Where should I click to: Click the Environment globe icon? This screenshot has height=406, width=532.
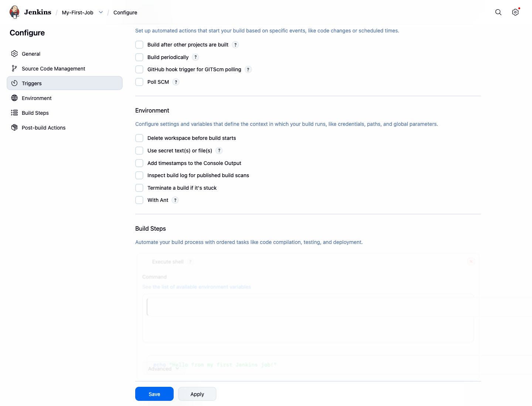point(14,98)
